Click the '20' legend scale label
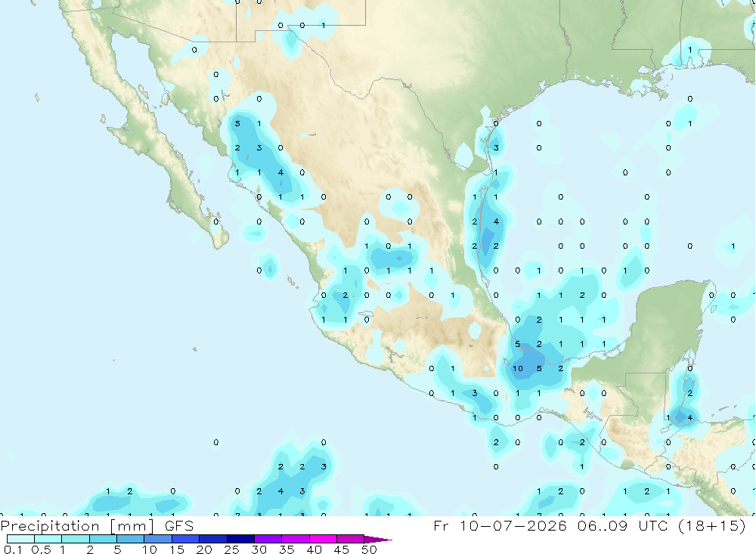The height and width of the screenshot is (554, 756). tap(204, 549)
